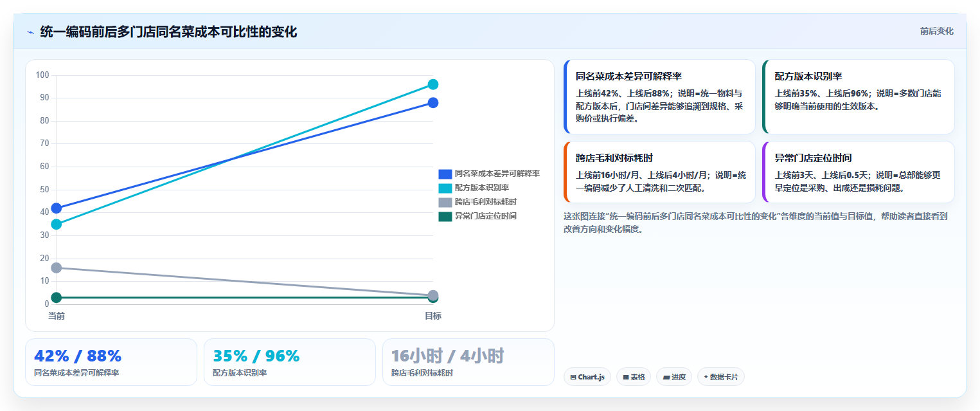Select the 42% / 88% stat value
The width and height of the screenshot is (980, 411).
[x=78, y=356]
